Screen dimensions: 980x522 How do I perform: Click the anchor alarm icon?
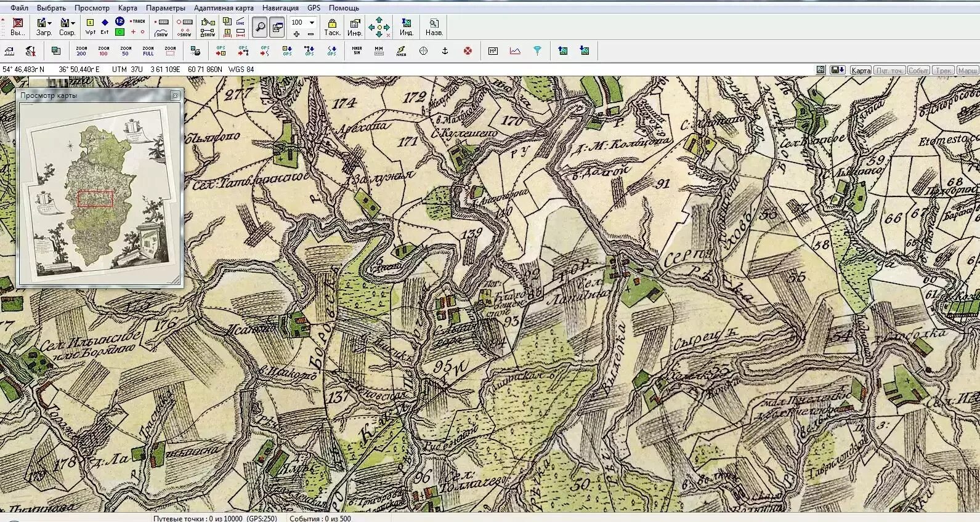[445, 51]
